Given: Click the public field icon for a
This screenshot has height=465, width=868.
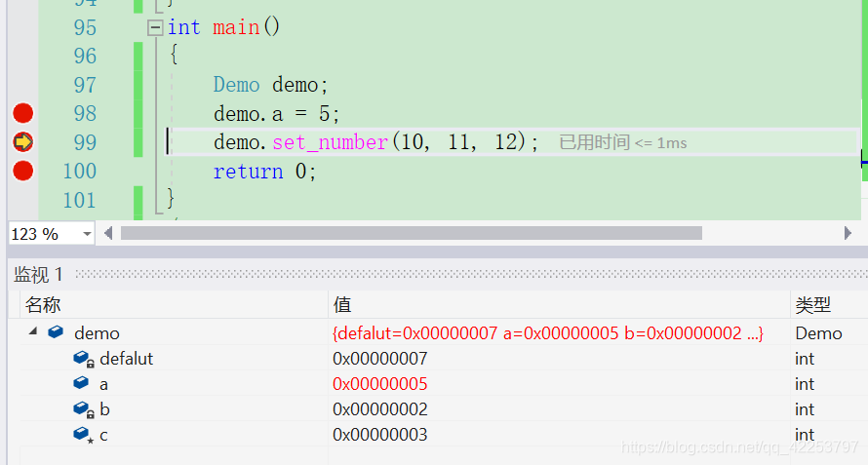Looking at the screenshot, I should pos(81,383).
